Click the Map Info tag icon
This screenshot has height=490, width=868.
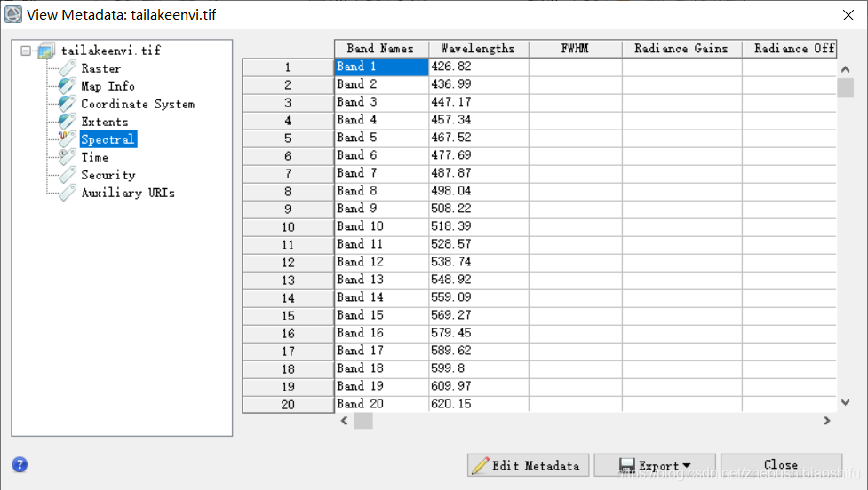(x=67, y=86)
